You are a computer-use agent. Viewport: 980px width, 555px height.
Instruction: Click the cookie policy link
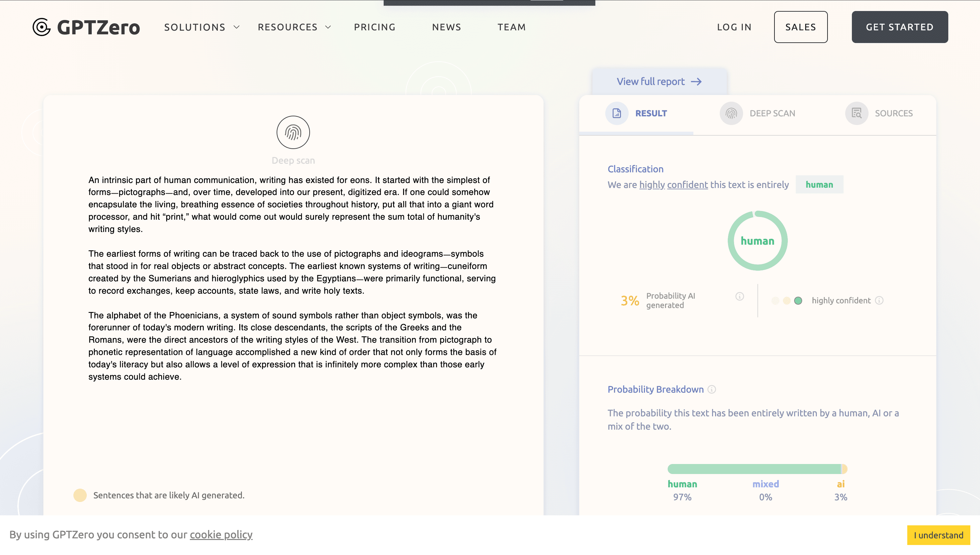point(221,534)
